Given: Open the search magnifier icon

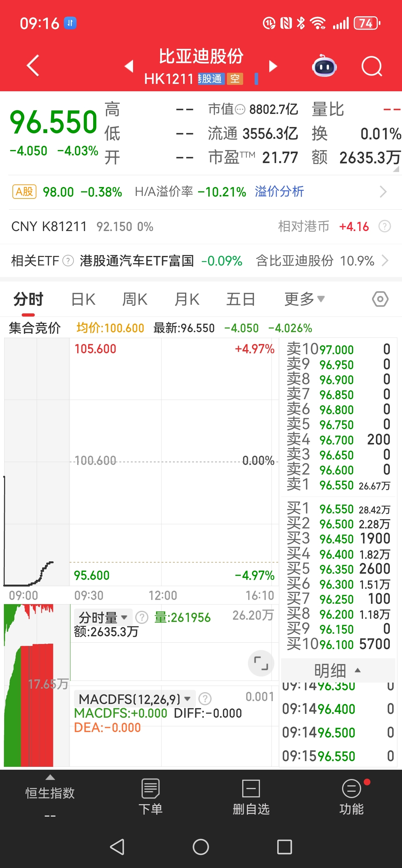Looking at the screenshot, I should [372, 66].
